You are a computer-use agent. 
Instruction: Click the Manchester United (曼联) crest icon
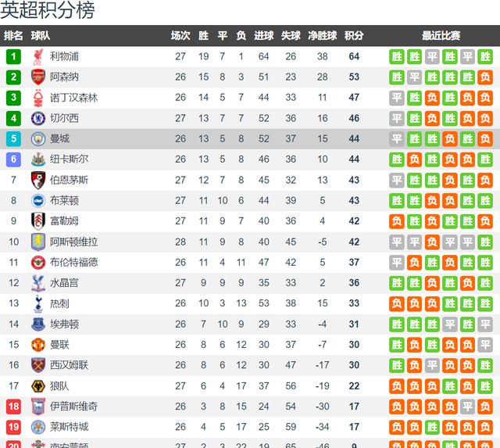point(38,345)
